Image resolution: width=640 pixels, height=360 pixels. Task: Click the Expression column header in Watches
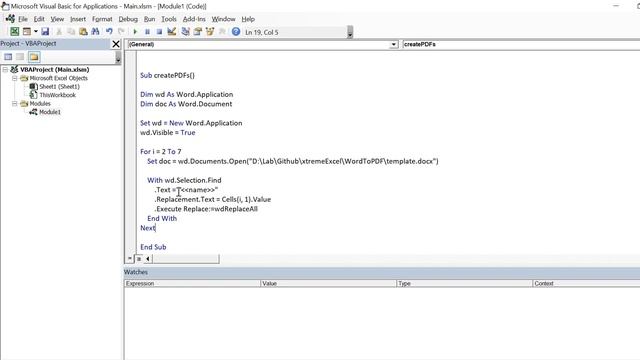coord(192,283)
